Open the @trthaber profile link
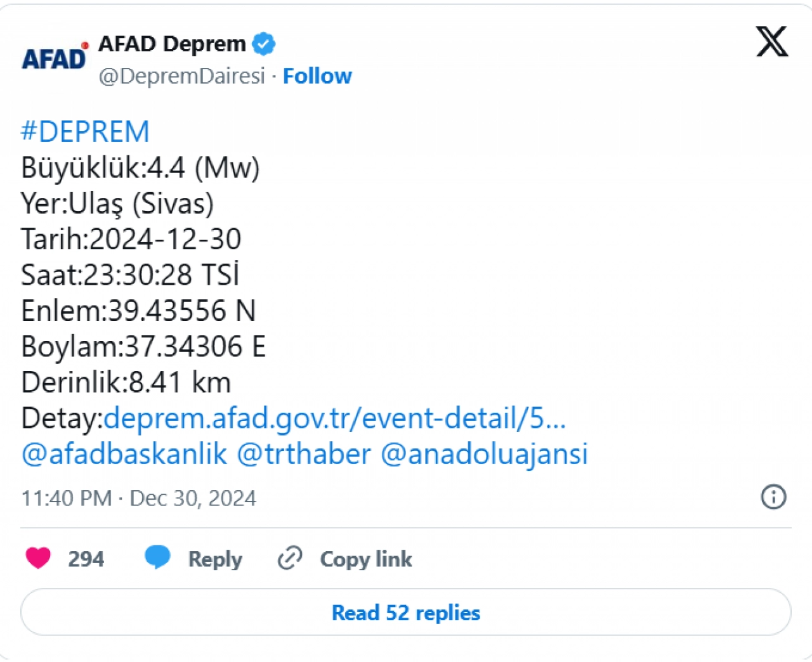Image resolution: width=812 pixels, height=662 pixels. click(304, 454)
